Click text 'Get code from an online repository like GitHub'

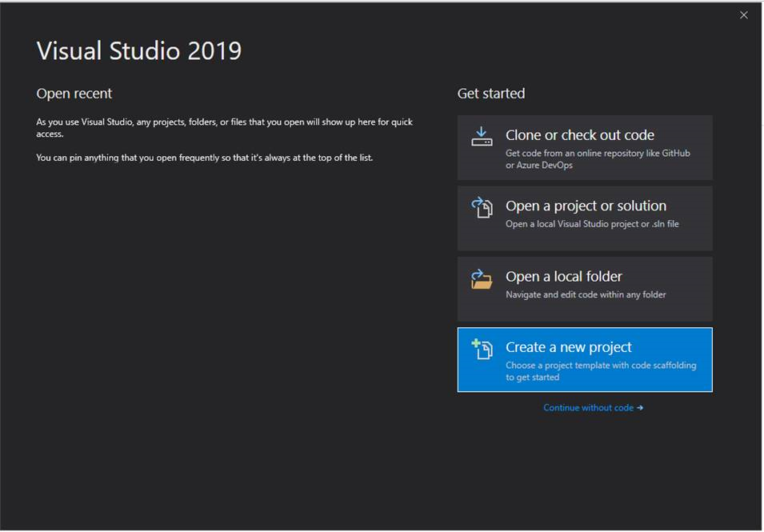598,153
